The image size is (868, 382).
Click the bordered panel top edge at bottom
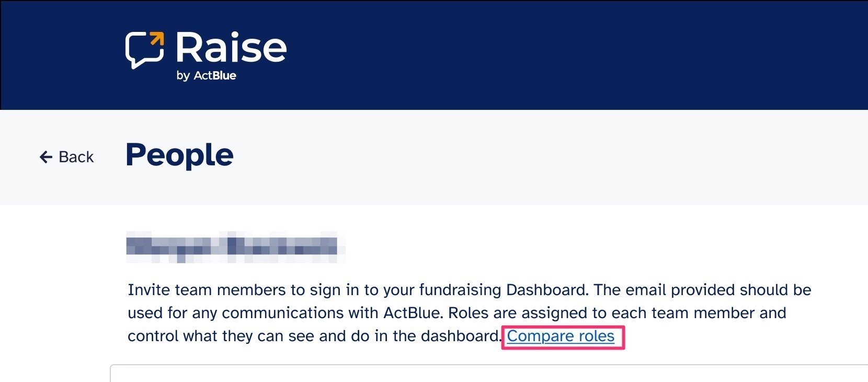tap(471, 365)
